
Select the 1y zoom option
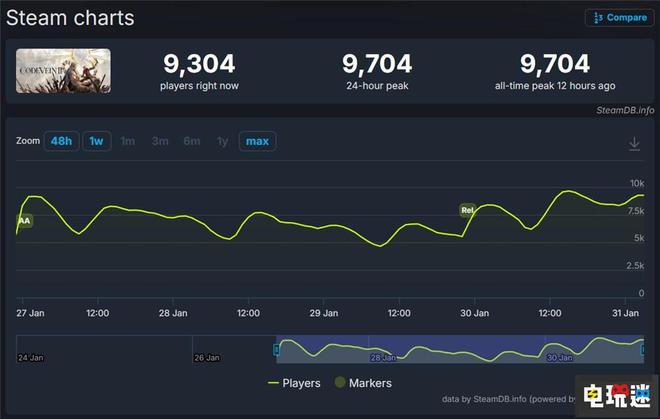[x=223, y=141]
